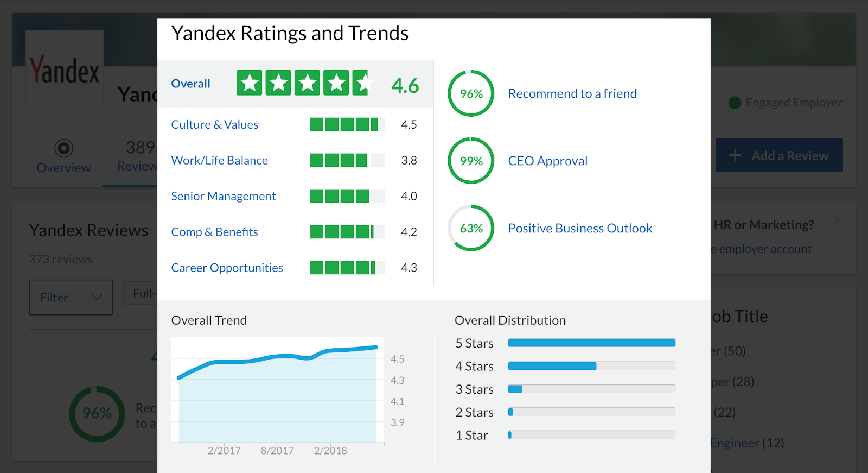Click the 5 Stars label
Viewport: 868px width, 473px height.
tap(475, 343)
